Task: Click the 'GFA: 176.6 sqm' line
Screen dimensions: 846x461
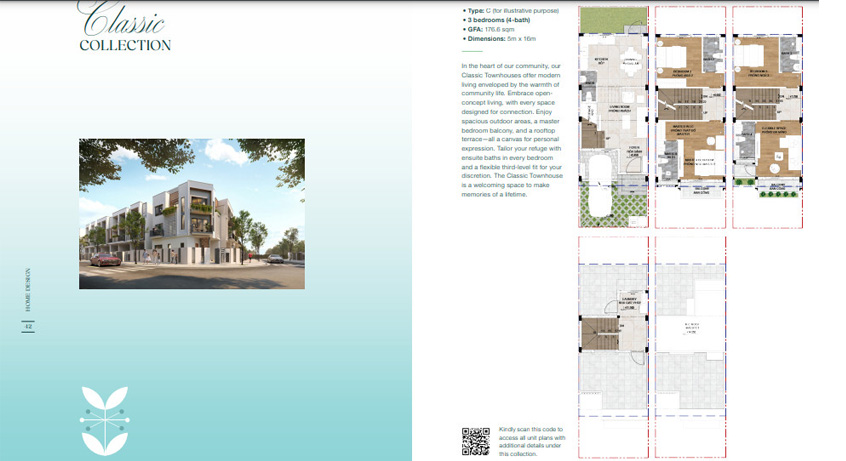Action: coord(490,30)
